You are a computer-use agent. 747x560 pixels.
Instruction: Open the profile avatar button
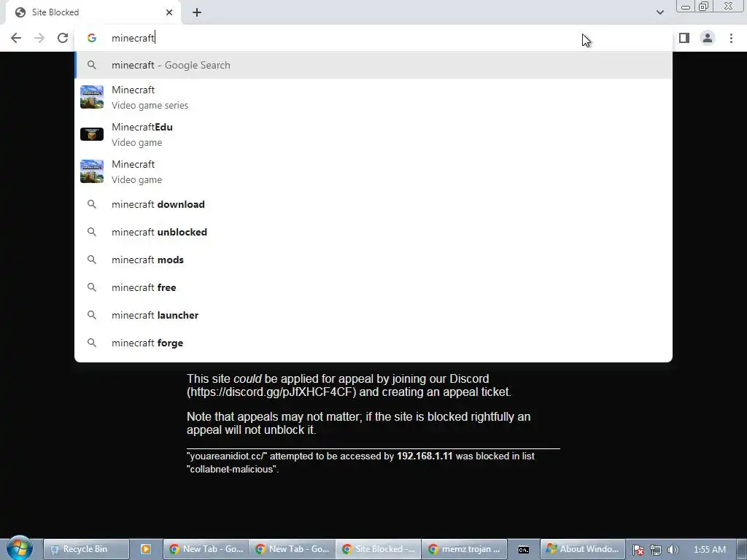pos(708,38)
